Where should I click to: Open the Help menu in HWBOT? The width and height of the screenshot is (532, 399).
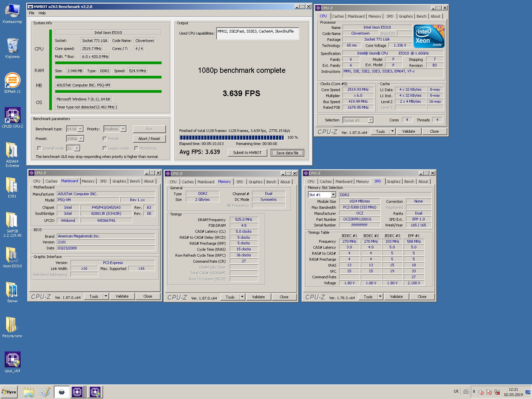(x=42, y=13)
